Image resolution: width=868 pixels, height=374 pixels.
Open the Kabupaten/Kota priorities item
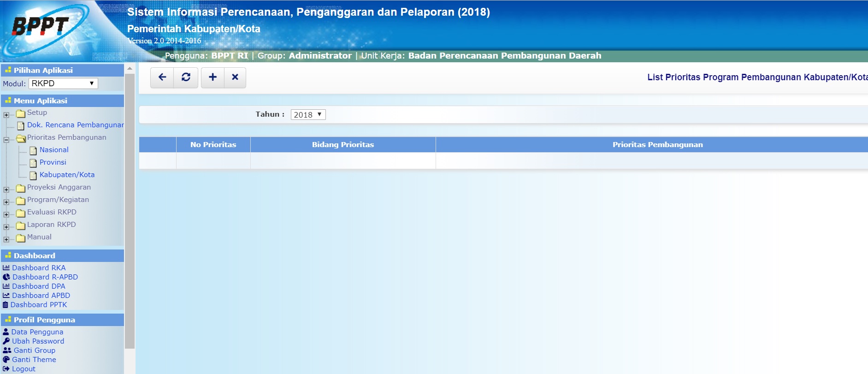[67, 175]
